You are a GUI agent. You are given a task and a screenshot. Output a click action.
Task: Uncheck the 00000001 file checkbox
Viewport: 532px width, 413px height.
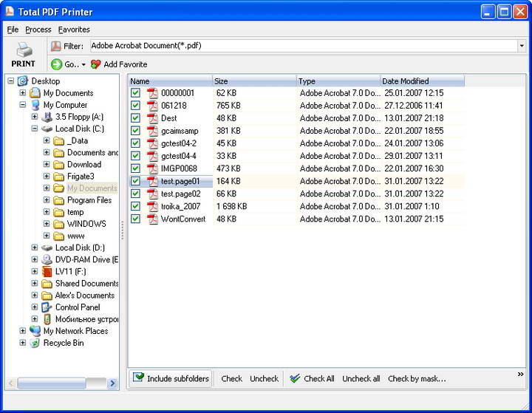(135, 93)
